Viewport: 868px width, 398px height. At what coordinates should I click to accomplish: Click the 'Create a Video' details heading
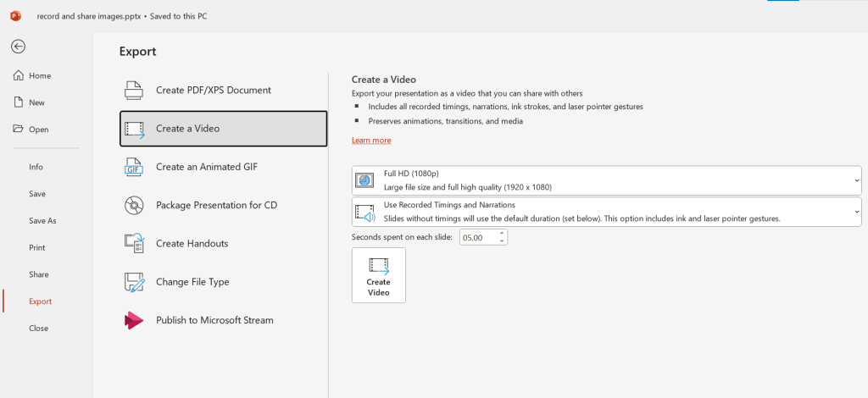[384, 80]
